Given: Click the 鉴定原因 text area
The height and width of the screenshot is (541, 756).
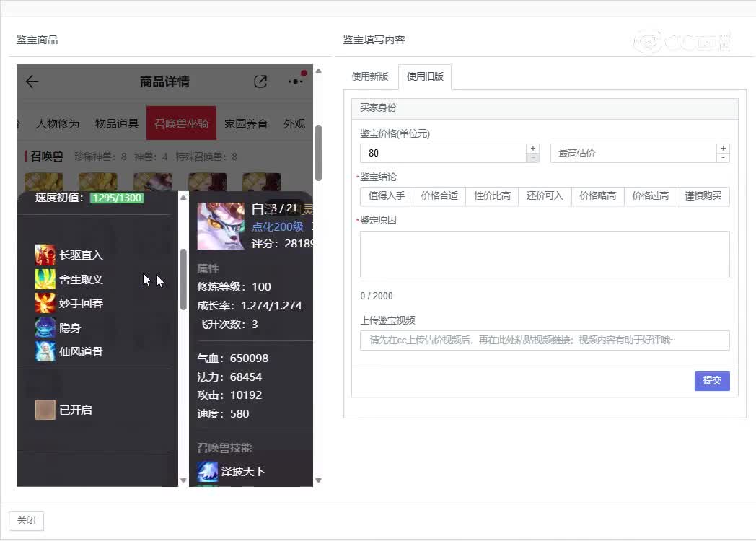Looking at the screenshot, I should pyautogui.click(x=545, y=255).
